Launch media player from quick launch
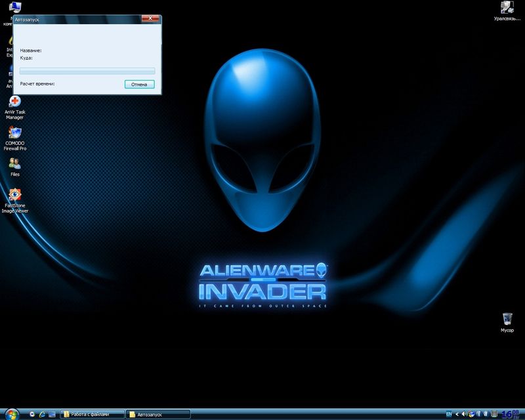The image size is (525, 420). [x=32, y=415]
